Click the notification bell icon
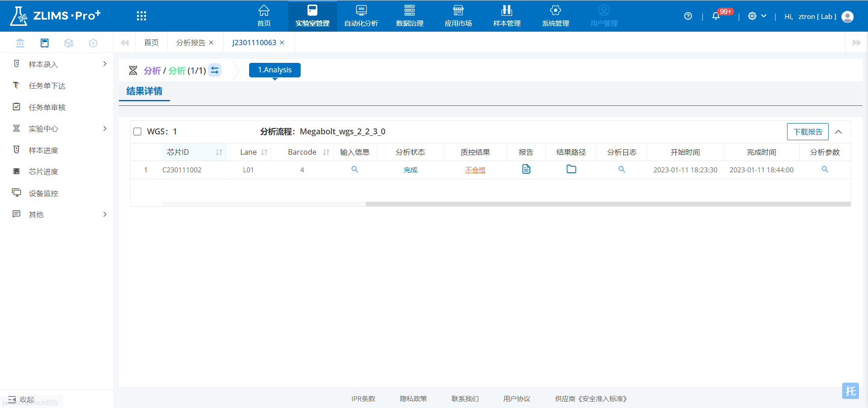The height and width of the screenshot is (408, 868). (x=716, y=16)
